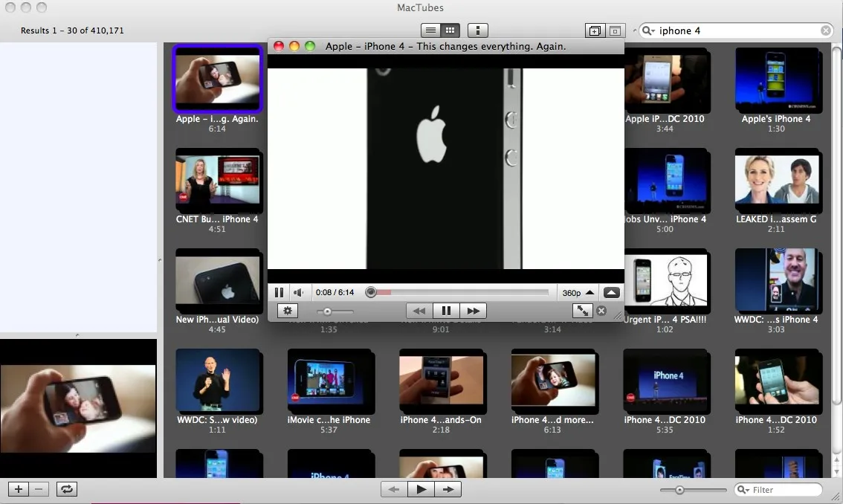Enter fullscreen with diagonal arrows button
The height and width of the screenshot is (504, 843).
582,311
